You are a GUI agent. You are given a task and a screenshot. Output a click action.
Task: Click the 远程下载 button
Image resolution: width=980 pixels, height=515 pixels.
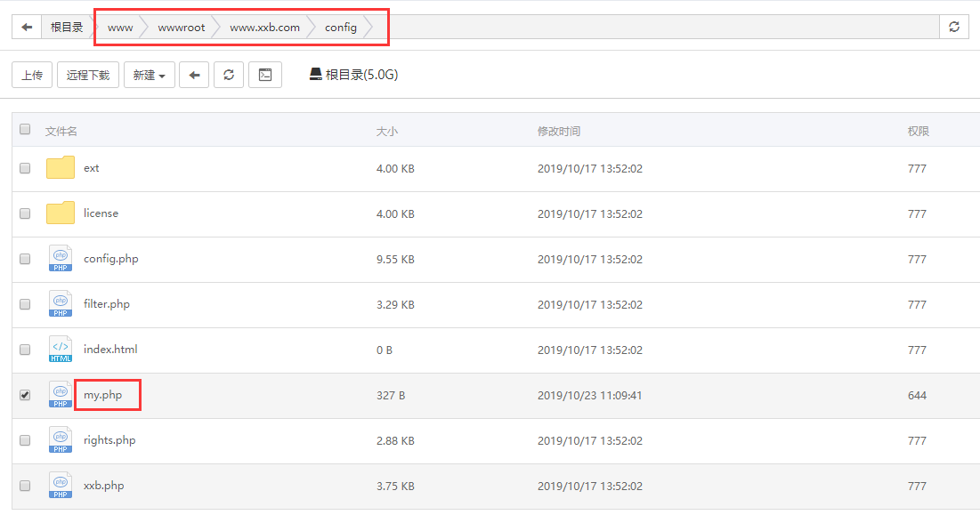point(88,76)
